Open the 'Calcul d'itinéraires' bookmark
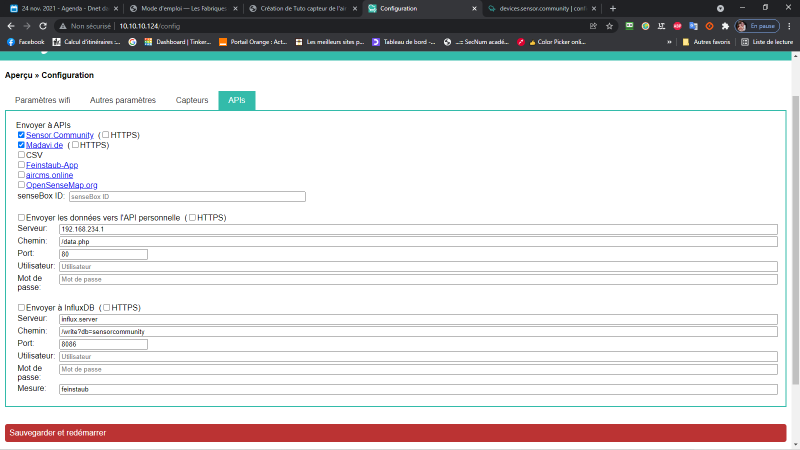The image size is (800, 450). pyautogui.click(x=86, y=42)
